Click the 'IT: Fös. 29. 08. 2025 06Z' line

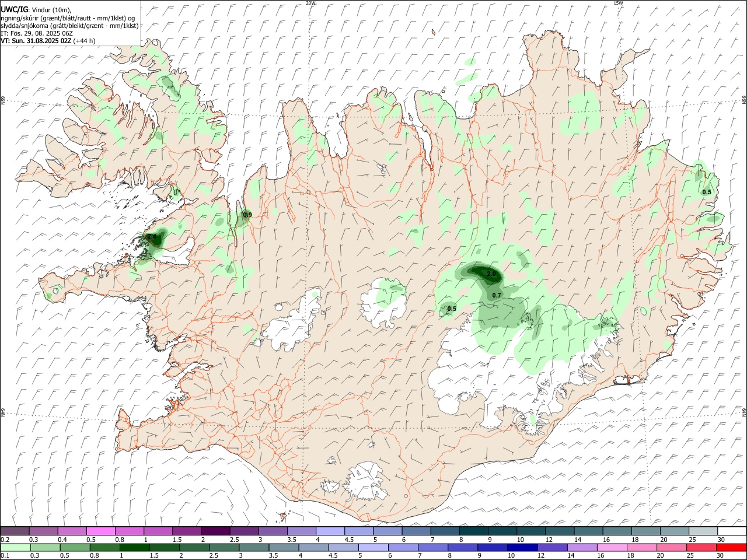click(37, 33)
